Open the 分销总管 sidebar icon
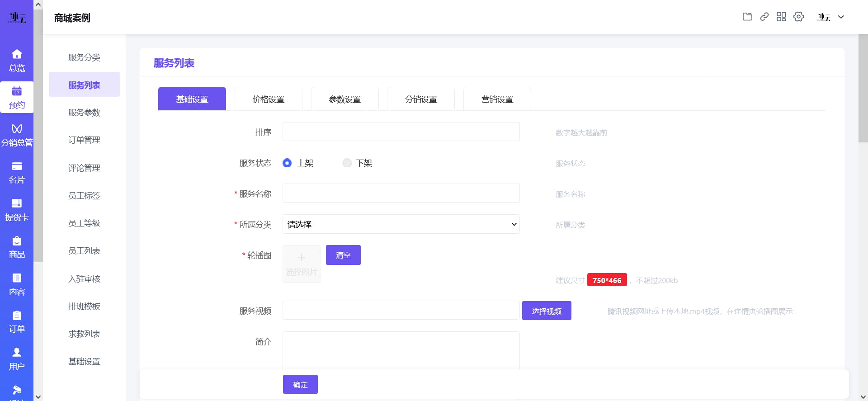Image resolution: width=868 pixels, height=401 pixels. coord(17,129)
